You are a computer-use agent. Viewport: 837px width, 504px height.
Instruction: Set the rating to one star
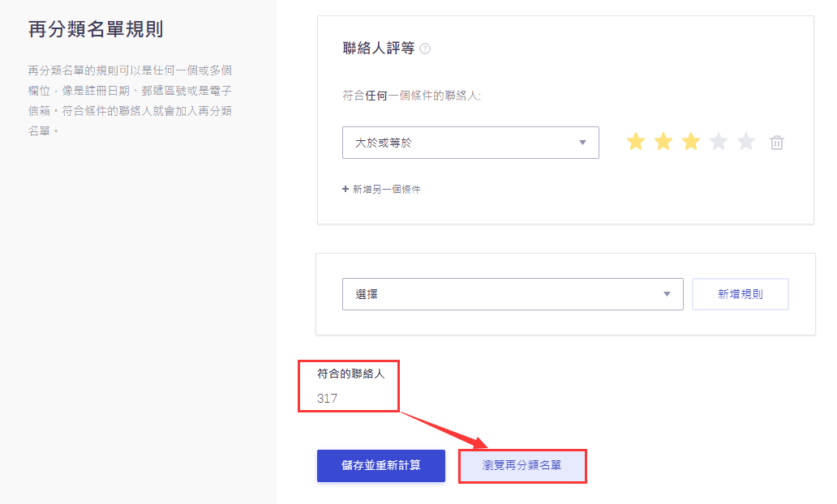pos(636,143)
